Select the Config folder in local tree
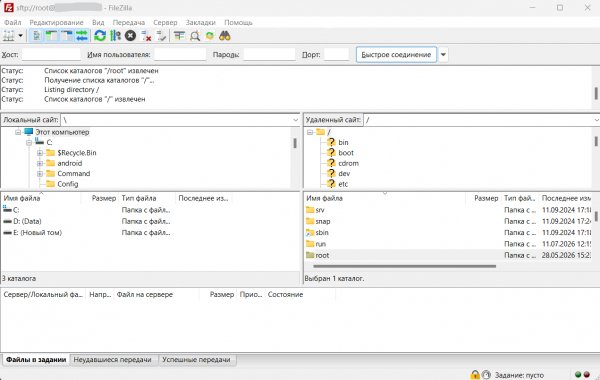600x380 pixels. [68, 184]
